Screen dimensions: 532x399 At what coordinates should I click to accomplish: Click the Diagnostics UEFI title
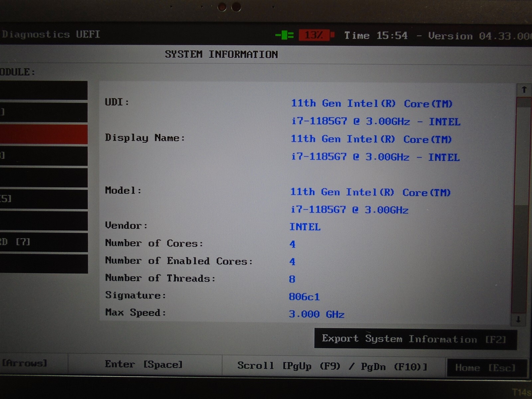[51, 34]
